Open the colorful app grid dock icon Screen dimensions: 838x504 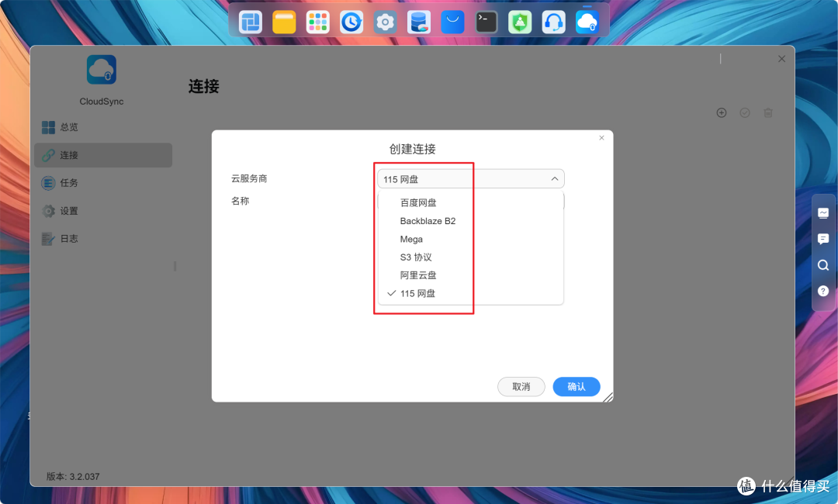point(317,22)
